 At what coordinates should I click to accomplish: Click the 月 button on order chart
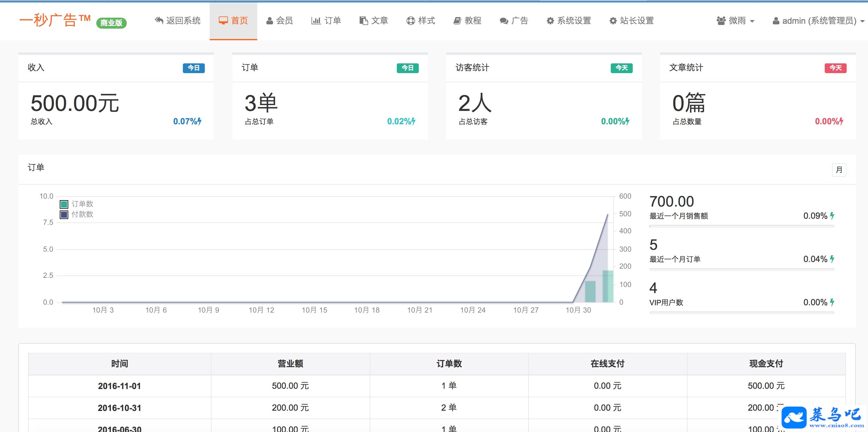(839, 170)
